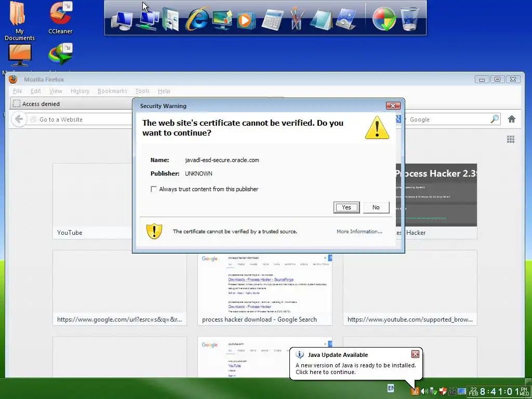Open Paint brushes icon in dock
The image size is (532, 399).
pyautogui.click(x=296, y=19)
